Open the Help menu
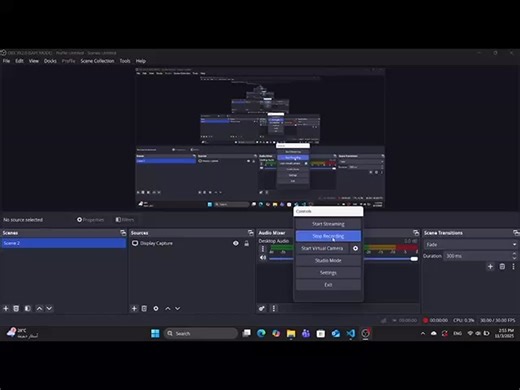This screenshot has height=390, width=520. (141, 61)
